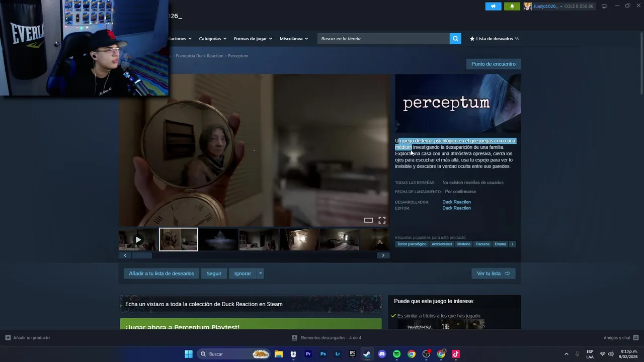Click the ESP LAA language indicator
Viewport: 644px width, 362px height.
tap(590, 354)
